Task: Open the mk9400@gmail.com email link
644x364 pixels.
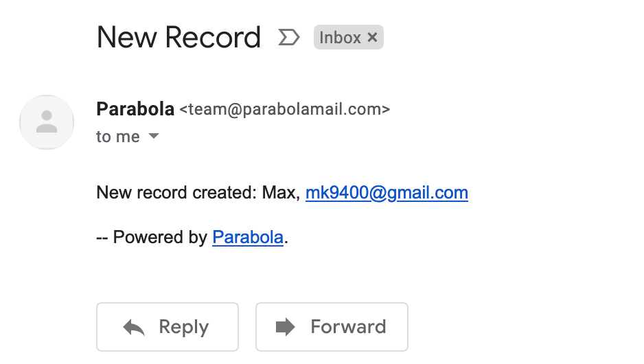Action: 387,193
